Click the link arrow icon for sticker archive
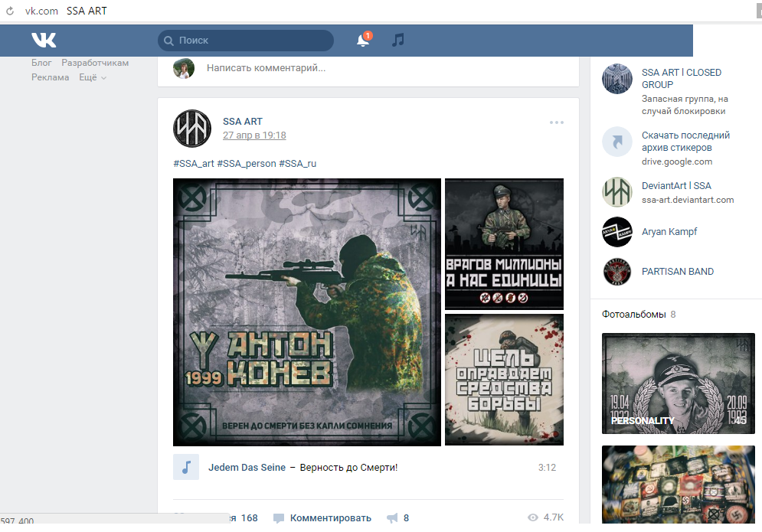The height and width of the screenshot is (532, 762). [x=616, y=142]
